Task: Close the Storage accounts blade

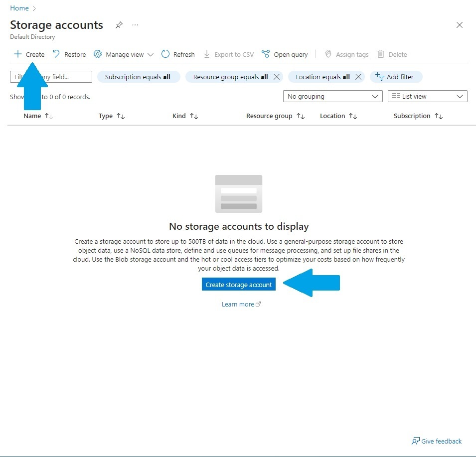Action: (460, 25)
